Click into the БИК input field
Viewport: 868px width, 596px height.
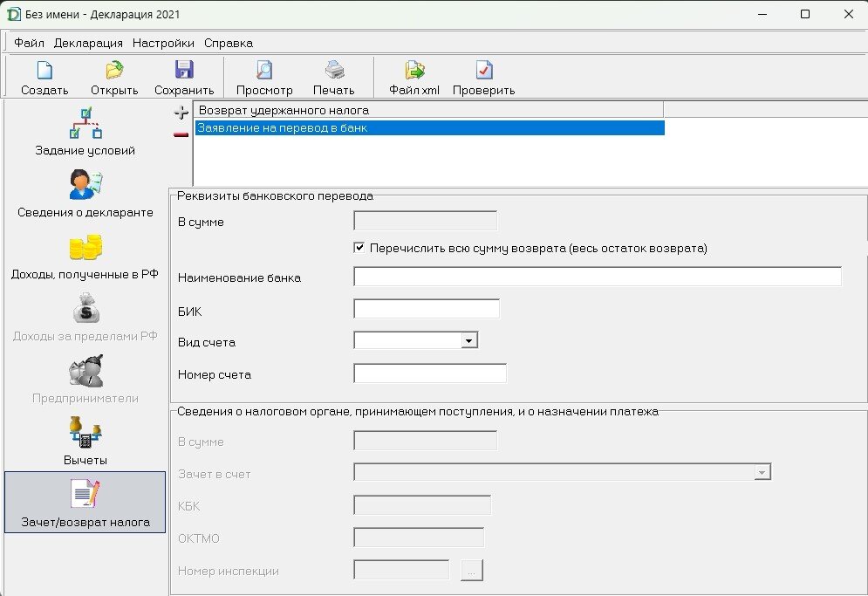(427, 309)
